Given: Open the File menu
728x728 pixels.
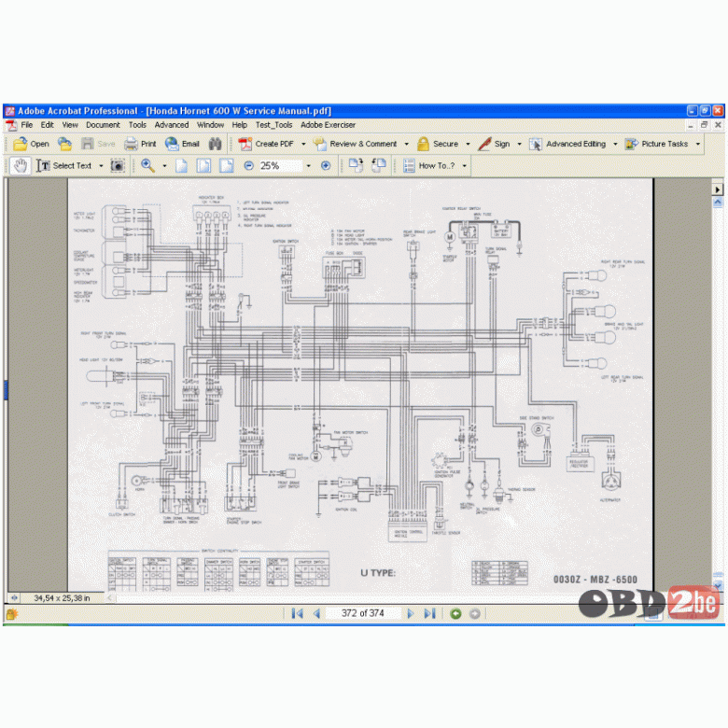Looking at the screenshot, I should [x=26, y=125].
